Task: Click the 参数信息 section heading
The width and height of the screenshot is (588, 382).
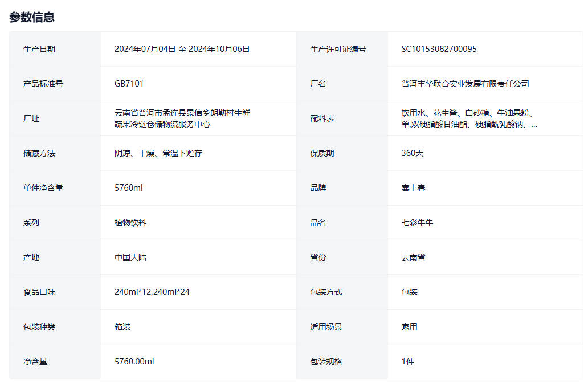Action: 32,17
